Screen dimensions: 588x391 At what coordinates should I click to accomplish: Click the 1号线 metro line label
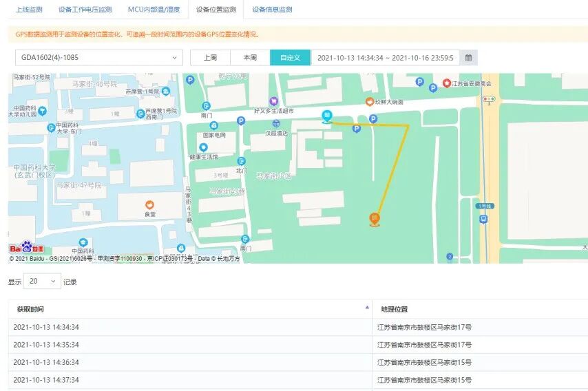485,206
